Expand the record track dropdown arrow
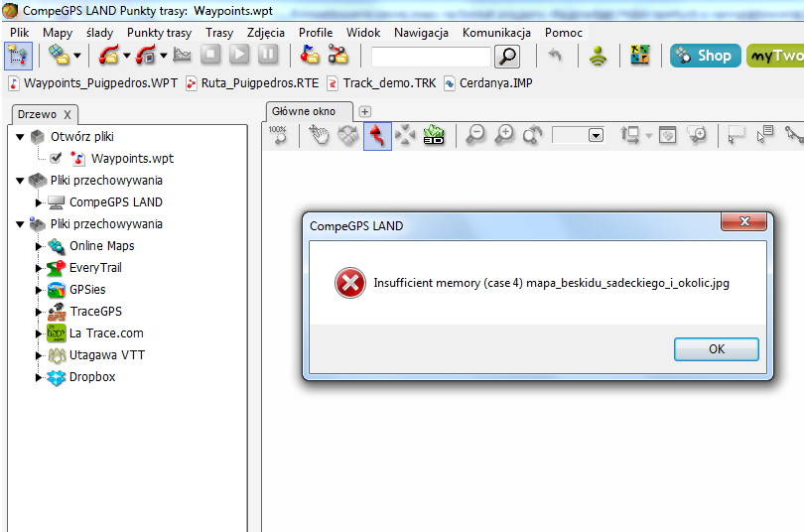 tap(163, 56)
